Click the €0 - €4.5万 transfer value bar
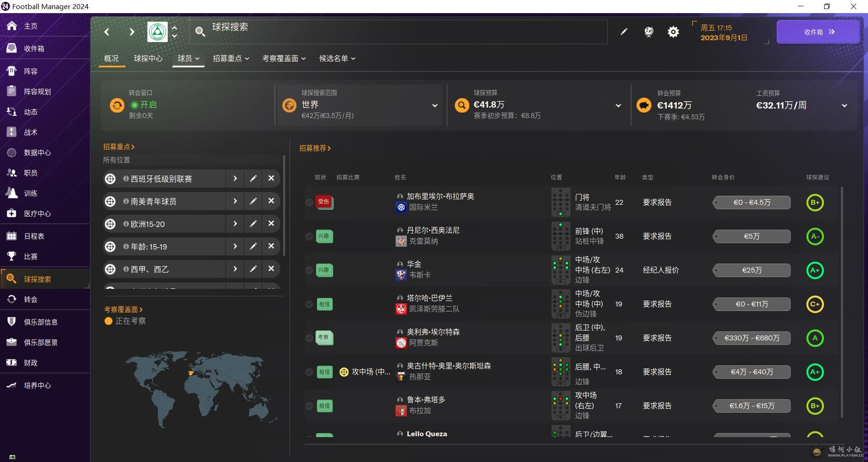 coord(752,203)
